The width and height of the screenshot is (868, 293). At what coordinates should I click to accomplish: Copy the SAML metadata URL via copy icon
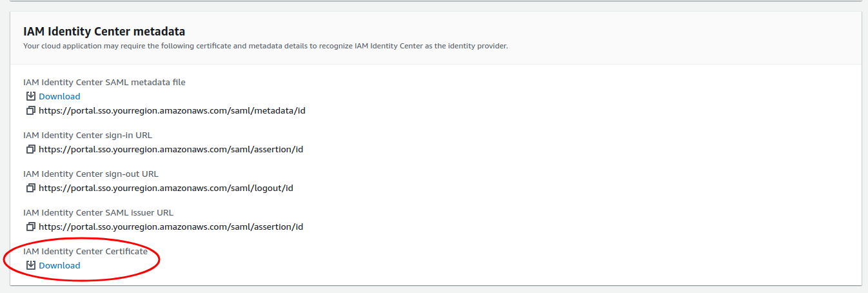click(x=30, y=110)
